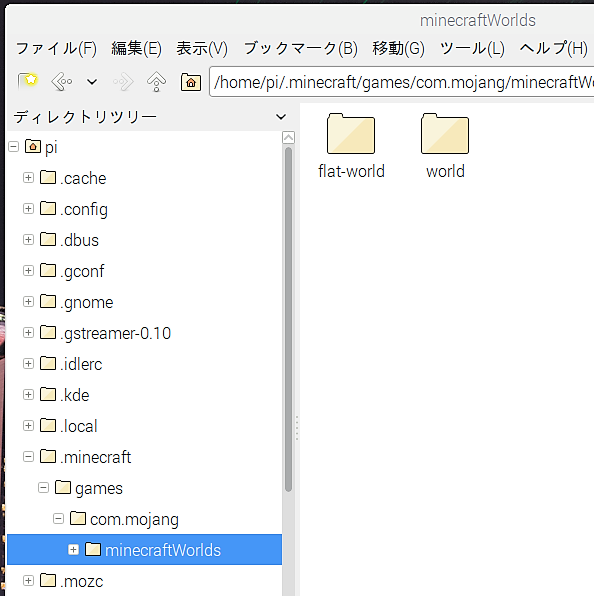Open the flat-world folder icon

pyautogui.click(x=351, y=134)
